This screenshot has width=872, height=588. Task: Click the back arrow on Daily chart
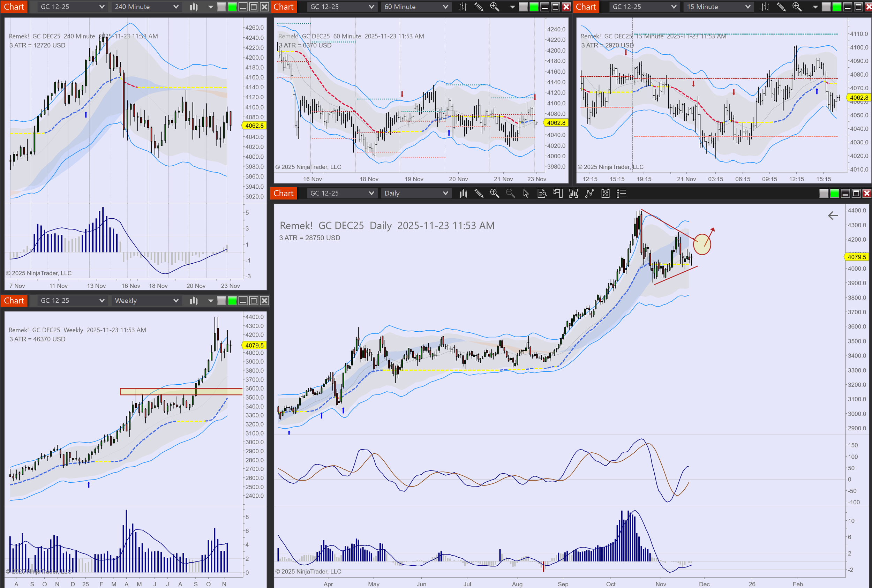click(833, 216)
